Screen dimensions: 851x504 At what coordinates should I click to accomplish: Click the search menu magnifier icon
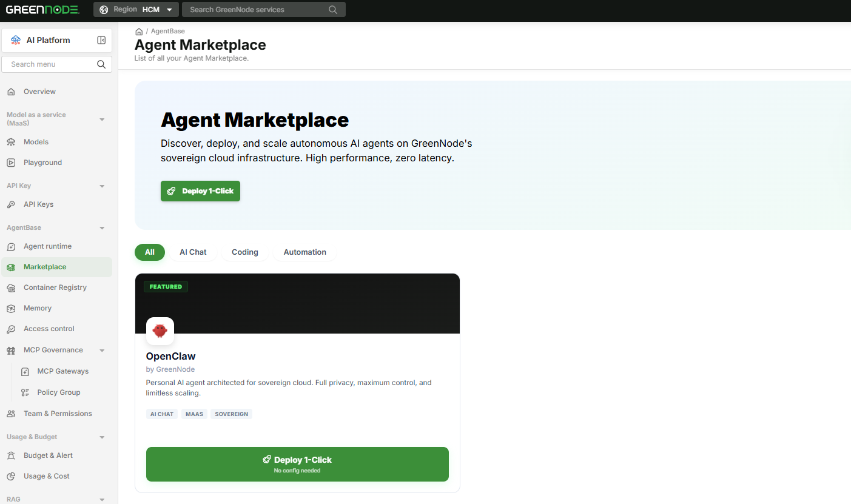[101, 64]
